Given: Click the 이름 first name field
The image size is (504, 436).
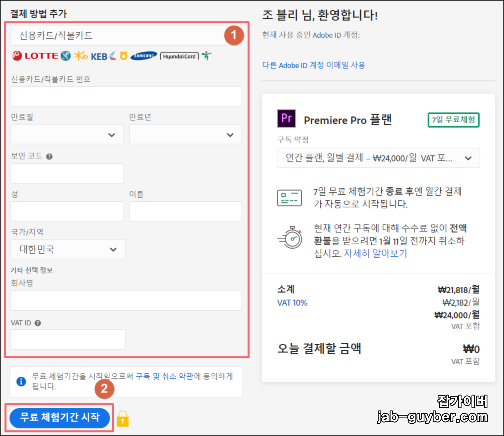Looking at the screenshot, I should pyautogui.click(x=185, y=211).
